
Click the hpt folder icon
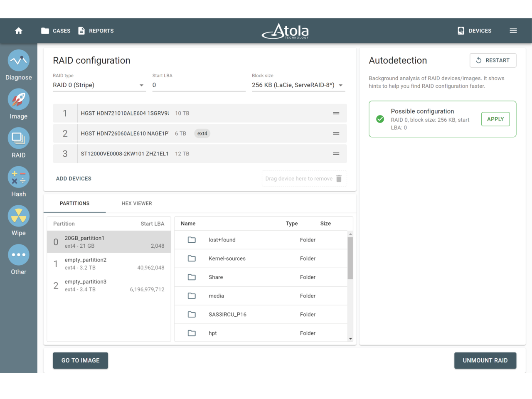point(192,333)
